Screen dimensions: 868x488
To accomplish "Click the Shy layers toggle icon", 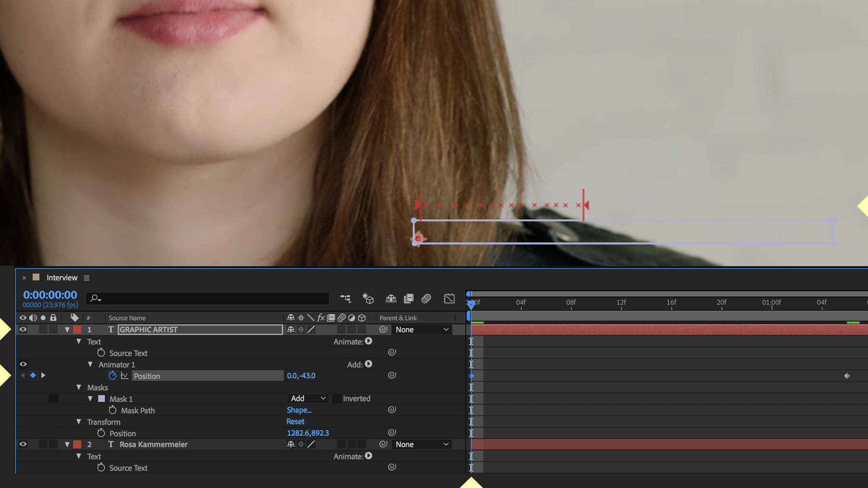I will coord(391,298).
